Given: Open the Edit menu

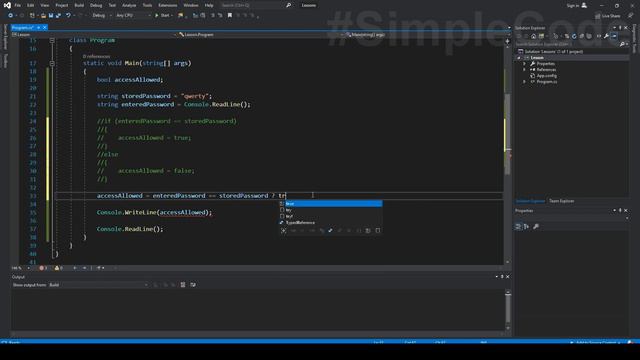Looking at the screenshot, I should pyautogui.click(x=31, y=5).
